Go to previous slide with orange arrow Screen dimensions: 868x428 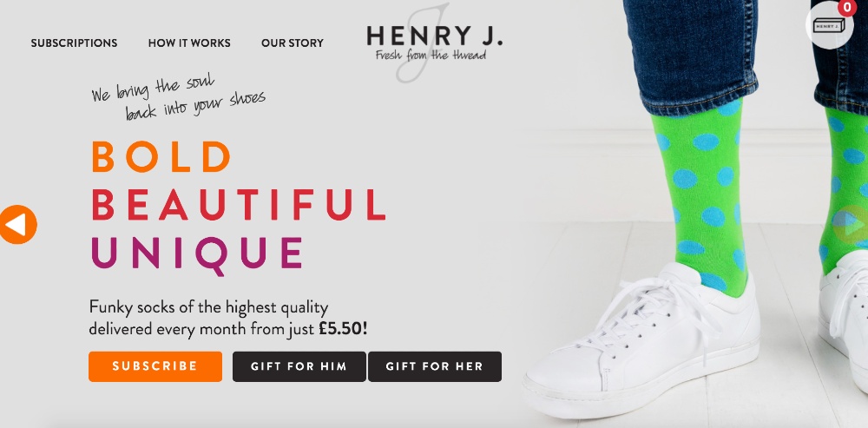click(x=17, y=225)
